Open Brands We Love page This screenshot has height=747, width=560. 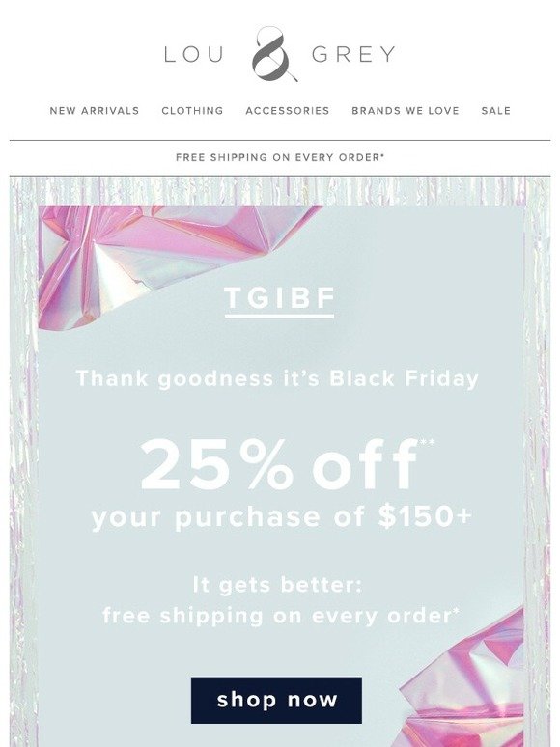click(406, 111)
